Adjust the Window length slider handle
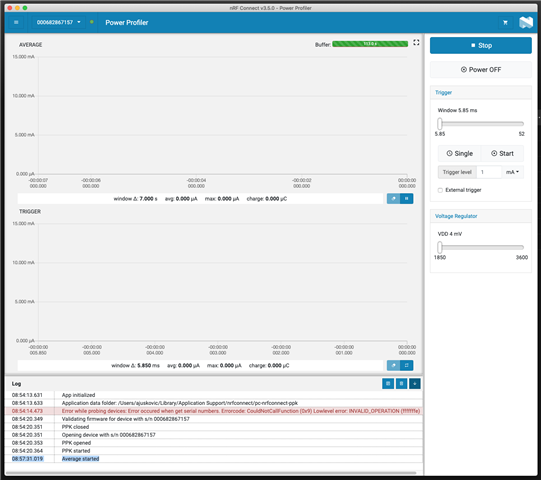 click(440, 124)
